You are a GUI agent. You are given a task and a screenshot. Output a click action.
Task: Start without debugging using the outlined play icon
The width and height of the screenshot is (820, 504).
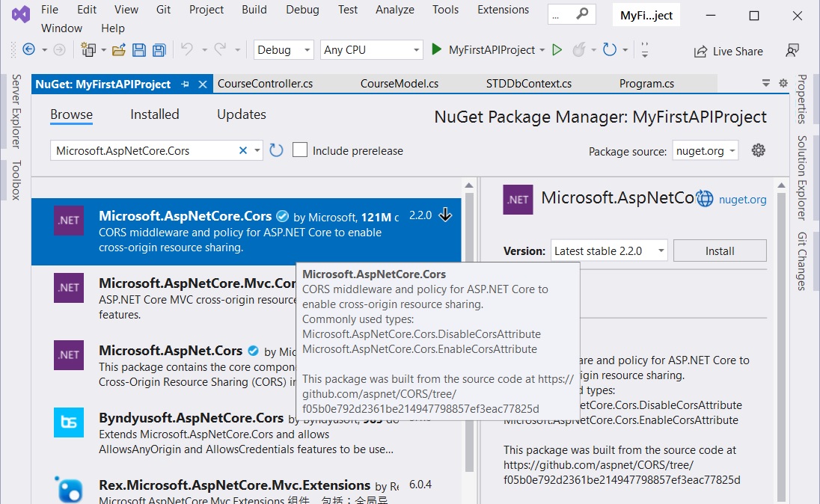point(557,49)
